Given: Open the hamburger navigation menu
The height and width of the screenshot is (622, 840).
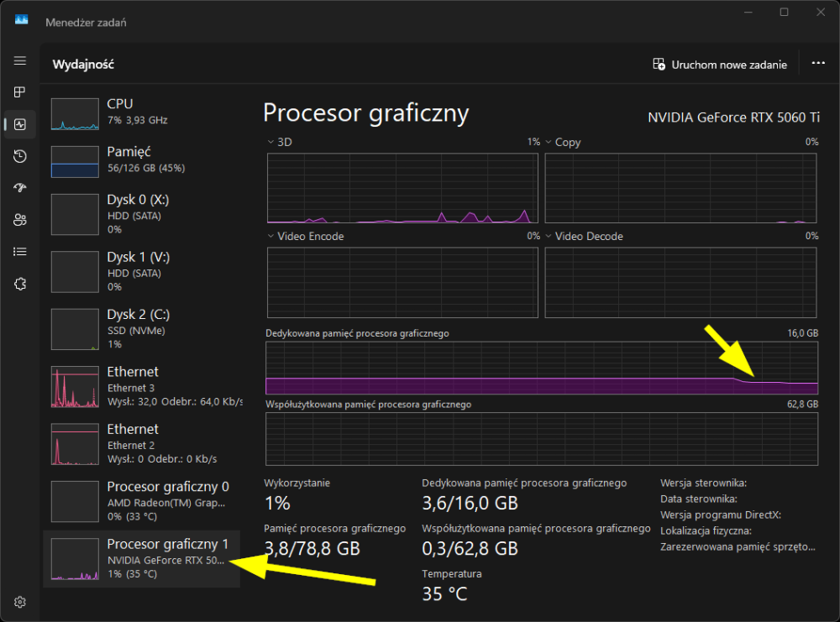Looking at the screenshot, I should click(20, 60).
